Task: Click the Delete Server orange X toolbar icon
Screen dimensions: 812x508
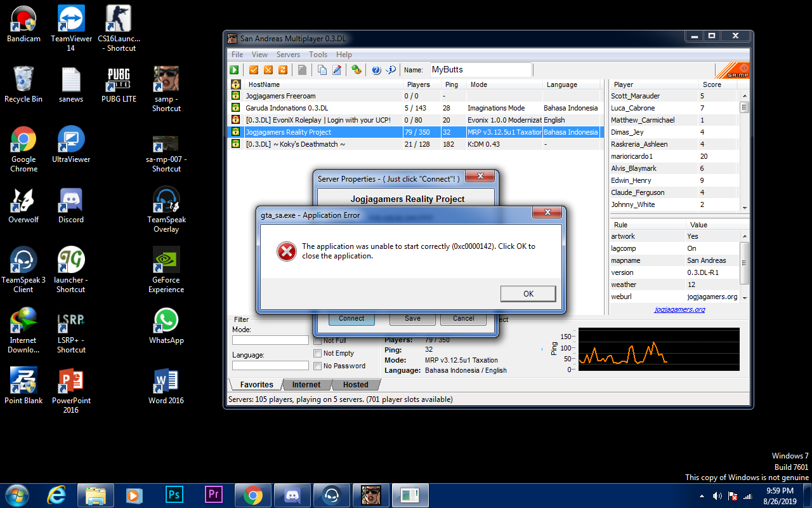Action: coord(268,70)
